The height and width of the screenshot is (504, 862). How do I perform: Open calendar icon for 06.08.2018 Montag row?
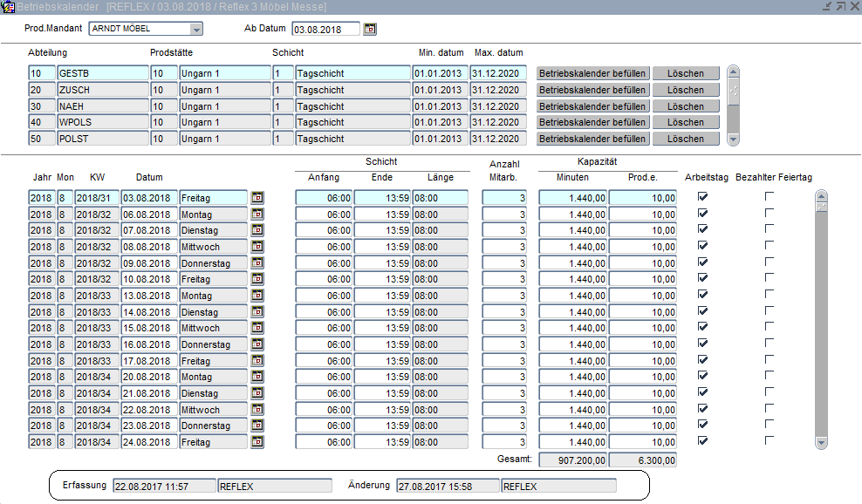(x=257, y=215)
